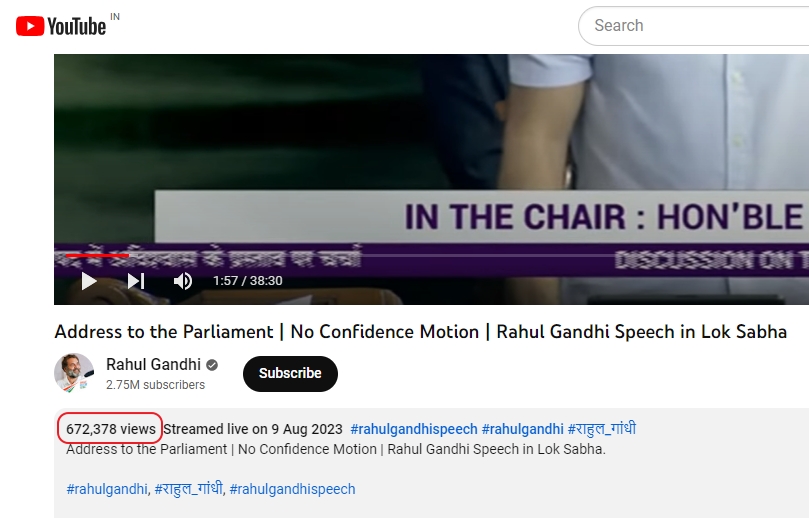
Task: Open #rahulgandhispeech hashtag in bottom description line
Action: pyautogui.click(x=293, y=489)
